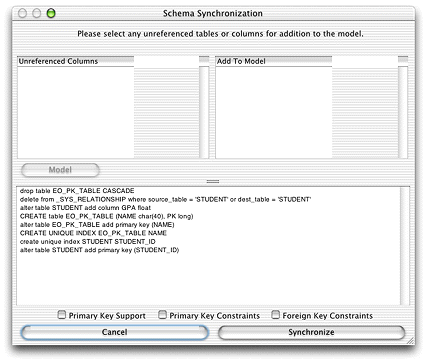427x364 pixels.
Task: Click the Add To Model list scrollbar
Action: coord(403,112)
